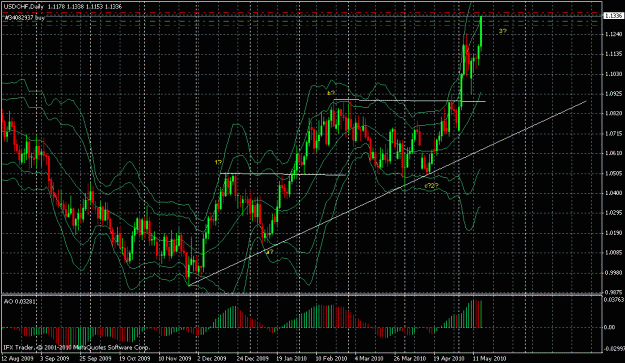The image size is (625, 363).
Task: Click the 19 Oct 2009 date label
Action: click(134, 358)
